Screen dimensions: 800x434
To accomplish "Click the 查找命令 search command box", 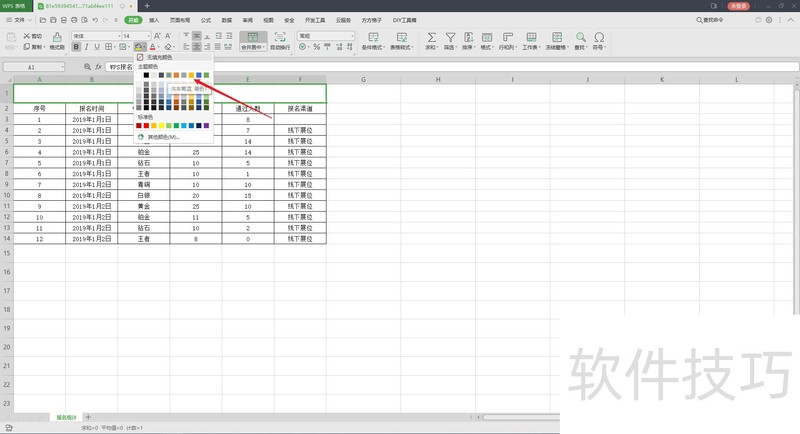I will tap(710, 20).
